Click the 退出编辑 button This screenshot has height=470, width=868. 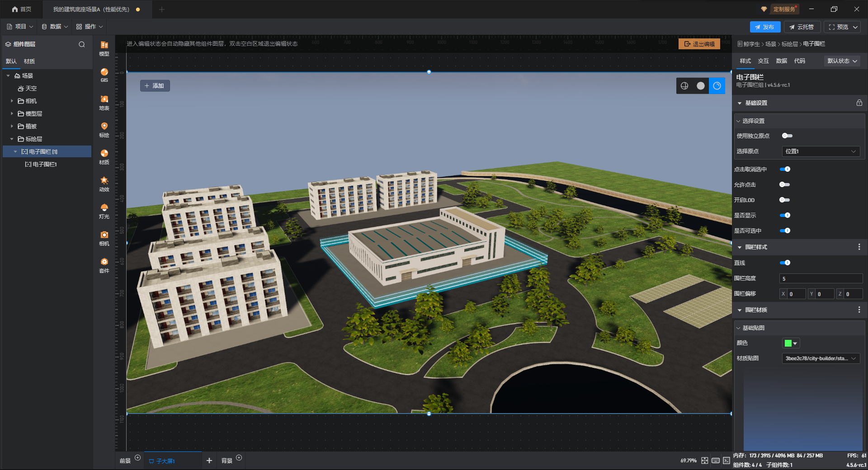[x=699, y=44]
